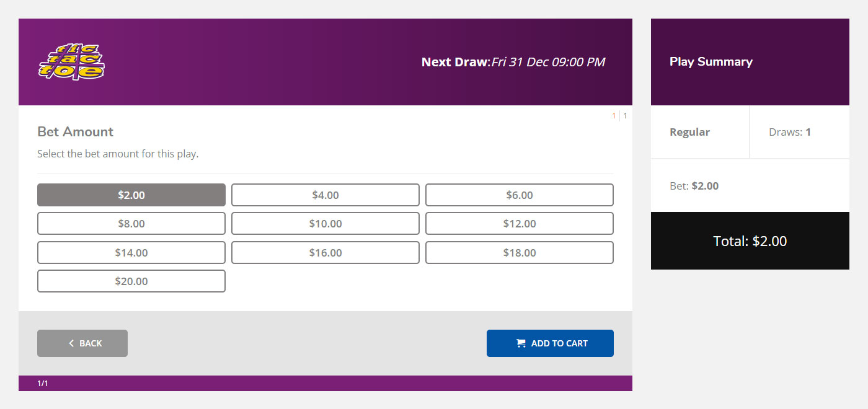This screenshot has width=868, height=409.
Task: Pick the $18.00 bet amount
Action: point(520,252)
